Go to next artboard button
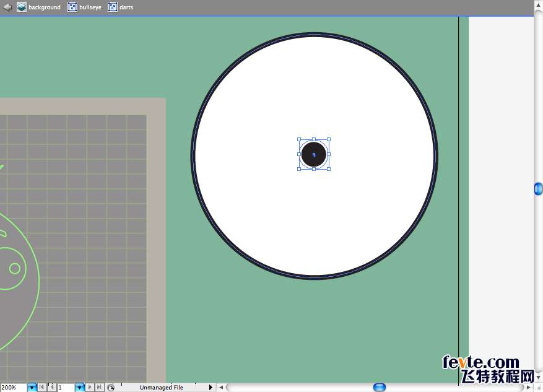This screenshot has height=392, width=543. pos(90,388)
